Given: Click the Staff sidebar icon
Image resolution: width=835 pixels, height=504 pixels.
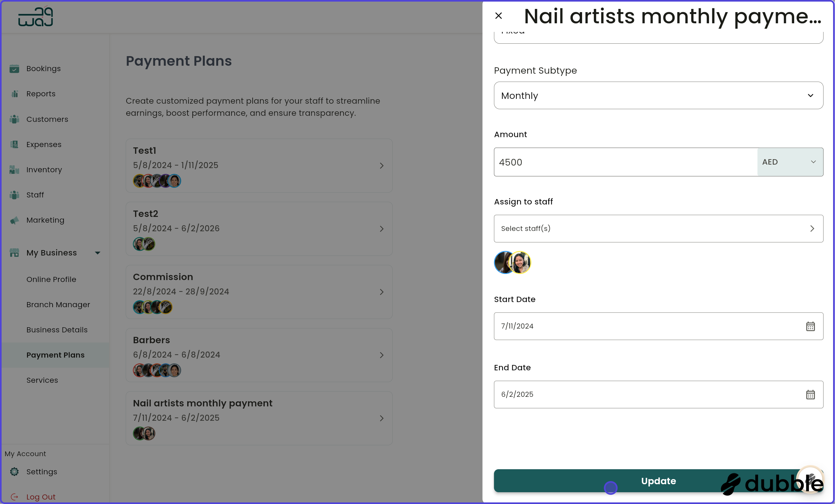Looking at the screenshot, I should pyautogui.click(x=14, y=195).
